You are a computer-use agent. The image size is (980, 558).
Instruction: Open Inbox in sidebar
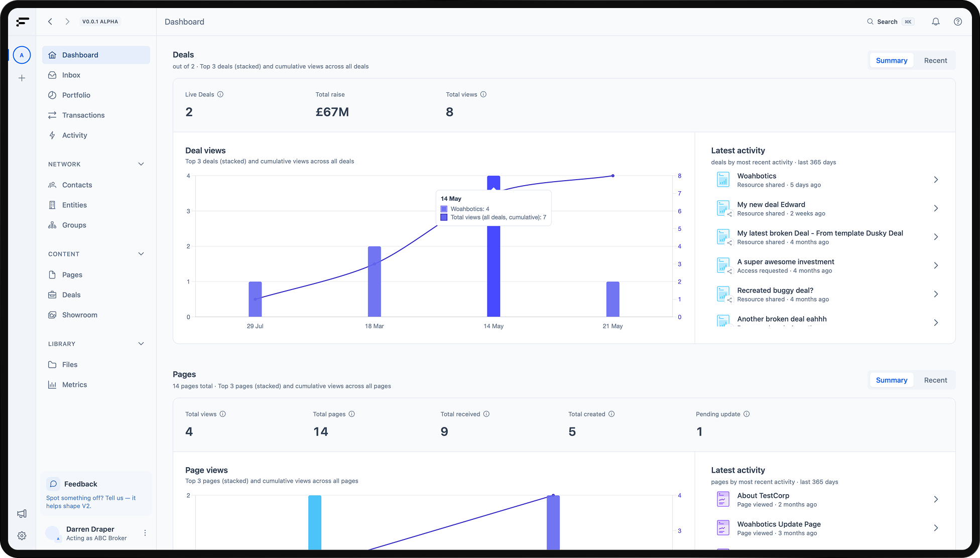pos(96,75)
